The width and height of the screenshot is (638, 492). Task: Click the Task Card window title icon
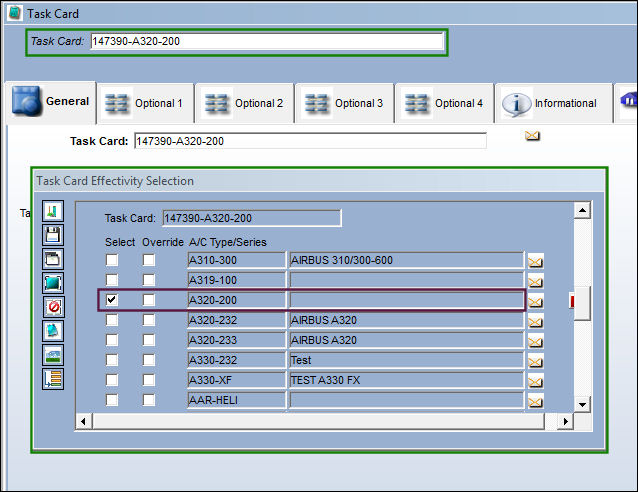pos(15,13)
